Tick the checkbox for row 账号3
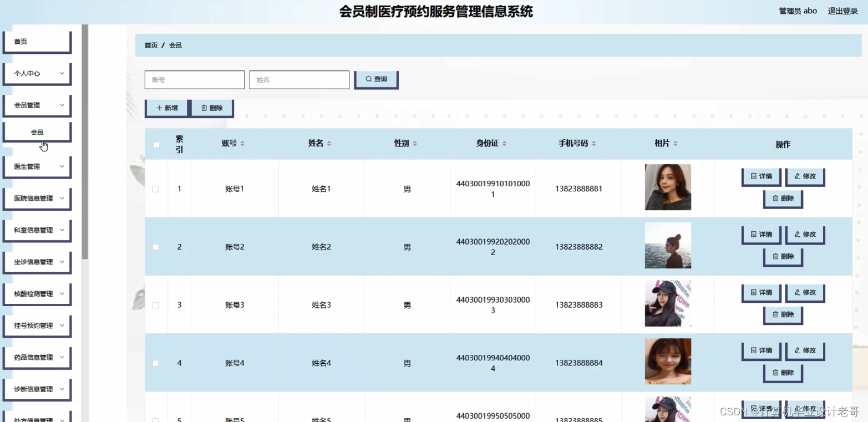Viewport: 868px width, 422px height. click(156, 306)
